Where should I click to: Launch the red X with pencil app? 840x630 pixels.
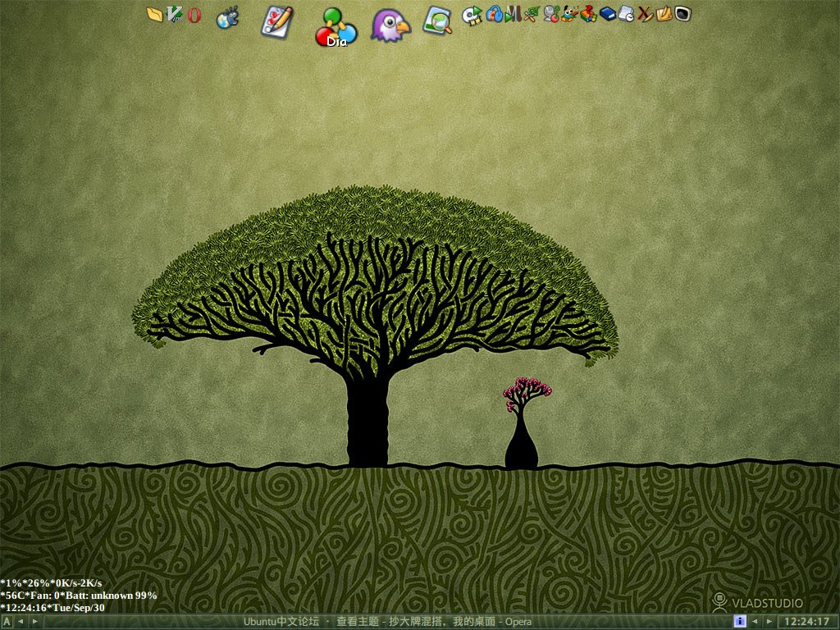coord(645,14)
